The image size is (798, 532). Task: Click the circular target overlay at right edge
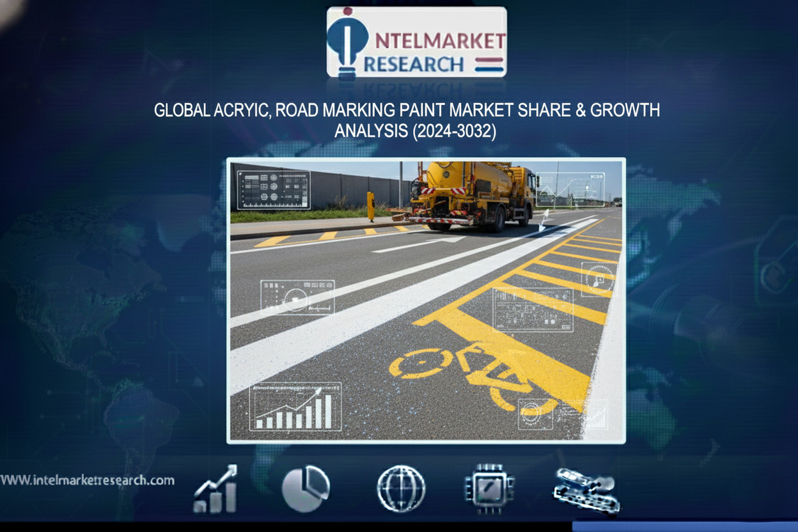pos(598,279)
